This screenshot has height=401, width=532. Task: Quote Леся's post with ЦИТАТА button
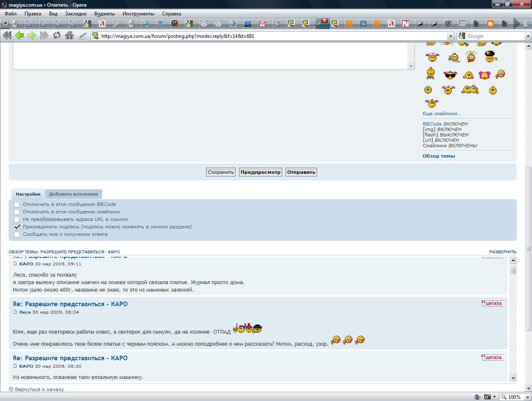[492, 303]
